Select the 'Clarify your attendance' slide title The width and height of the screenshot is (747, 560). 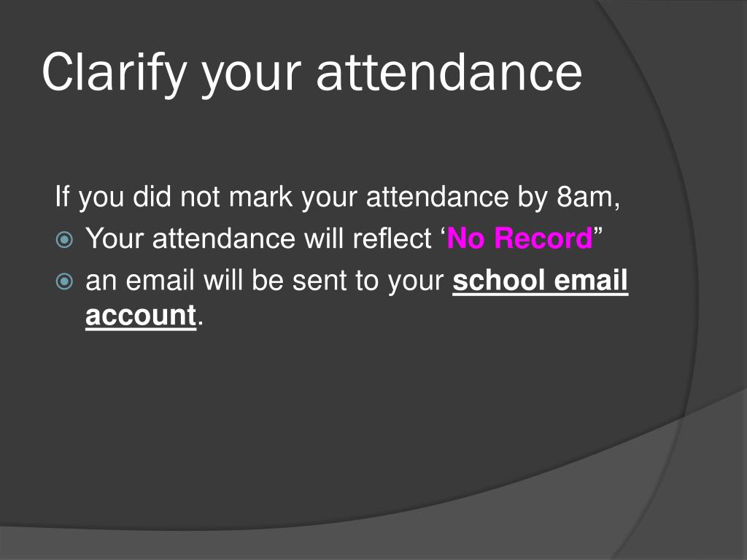(312, 73)
